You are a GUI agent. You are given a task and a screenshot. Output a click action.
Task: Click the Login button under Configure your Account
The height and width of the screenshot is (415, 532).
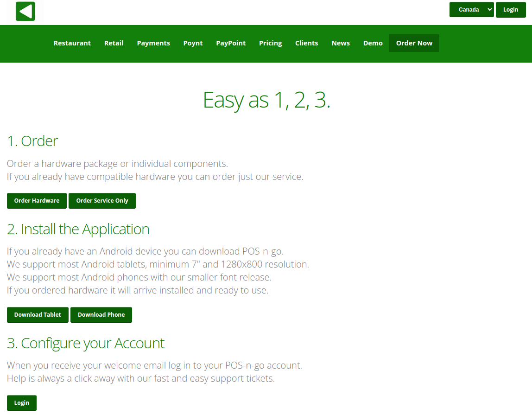click(22, 403)
